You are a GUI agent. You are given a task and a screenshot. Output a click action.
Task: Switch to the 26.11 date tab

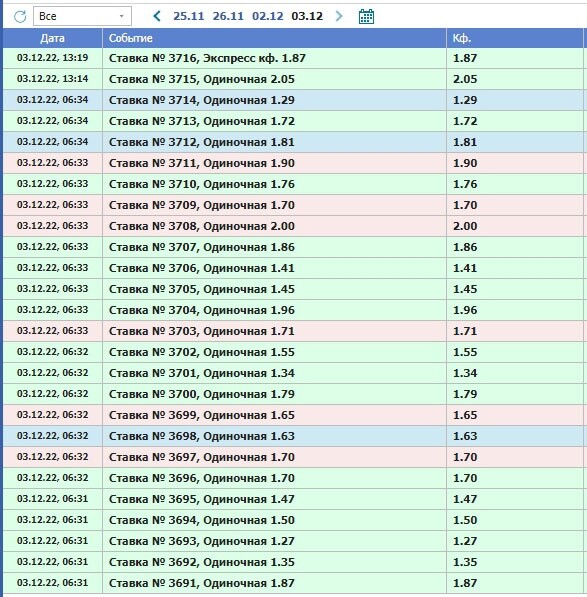[x=228, y=16]
